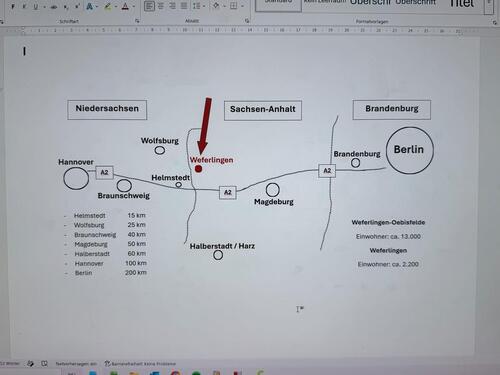Image resolution: width=500 pixels, height=375 pixels.
Task: Open underline style dropdown arrow
Action: [x=44, y=7]
